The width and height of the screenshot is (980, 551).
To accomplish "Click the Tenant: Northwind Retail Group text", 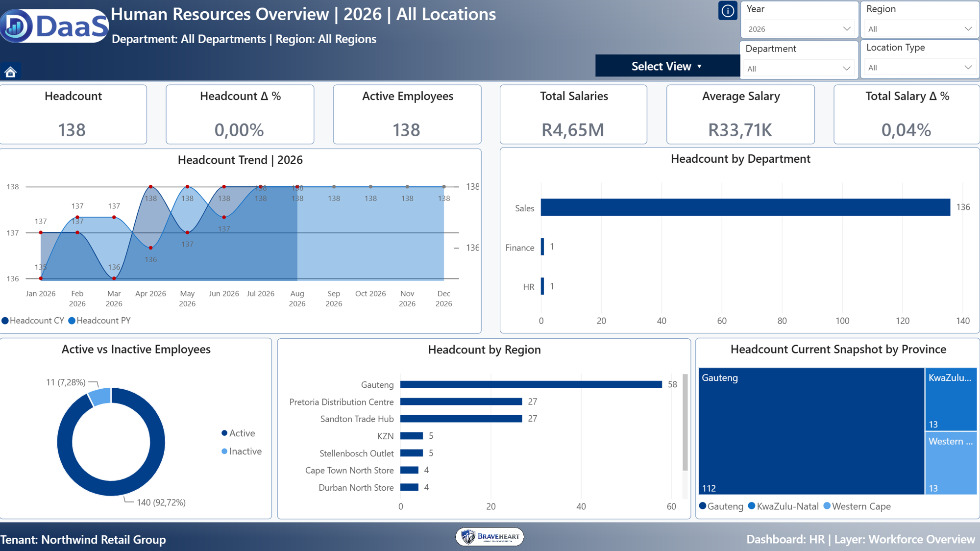I will [83, 540].
